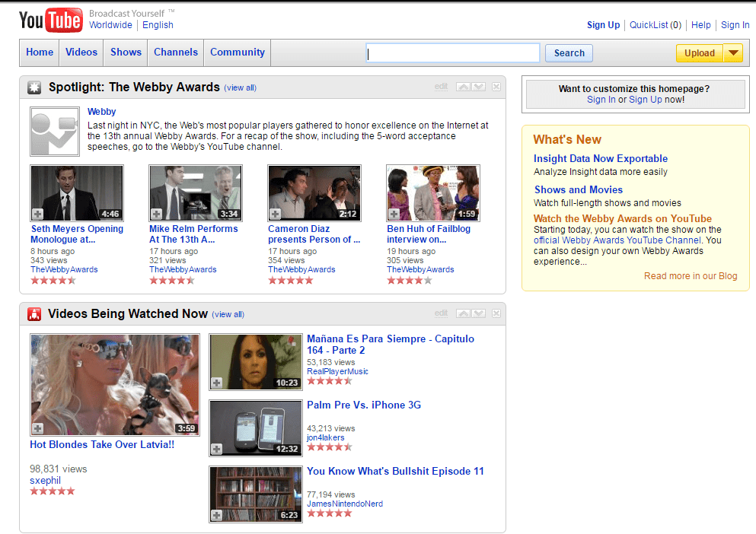Open Insight Data Now Exportable link
Screen dimensions: 756x534
600,159
